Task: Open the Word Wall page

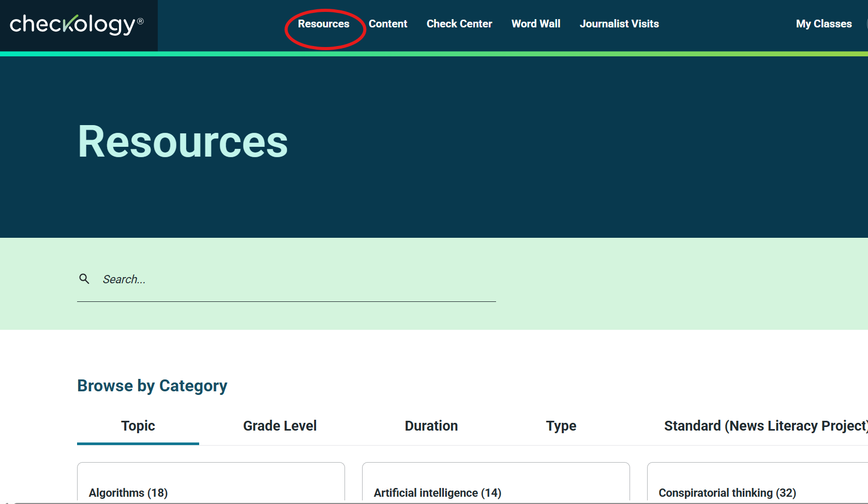Action: (x=536, y=24)
